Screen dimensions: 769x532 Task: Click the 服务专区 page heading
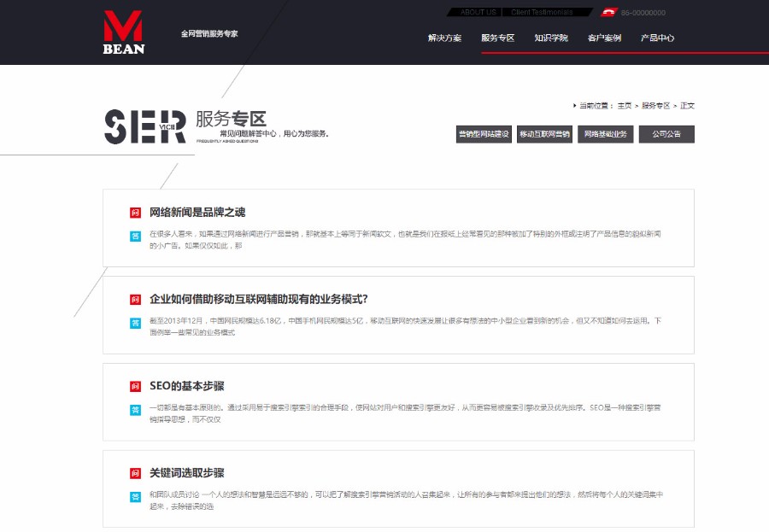tap(231, 119)
